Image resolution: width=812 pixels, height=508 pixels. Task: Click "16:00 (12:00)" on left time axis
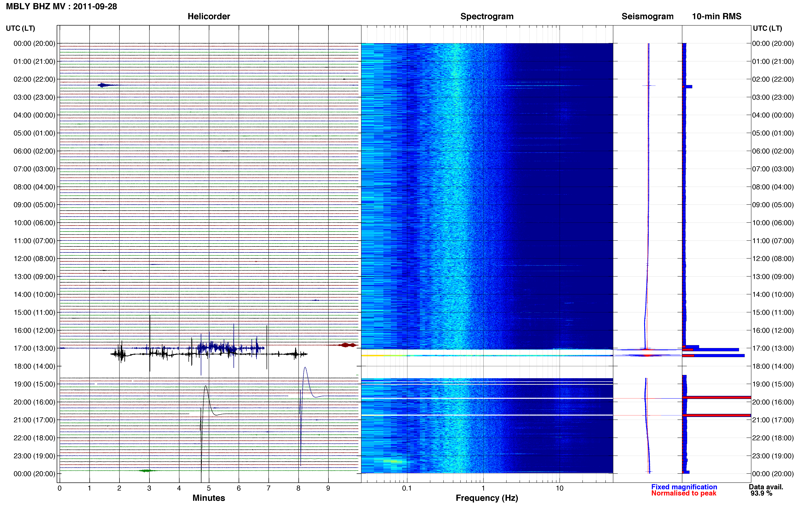click(x=34, y=330)
